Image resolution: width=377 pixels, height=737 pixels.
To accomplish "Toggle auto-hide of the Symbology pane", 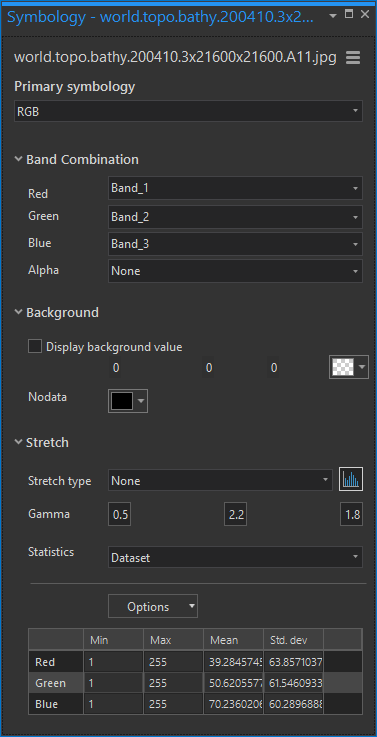I will 349,14.
